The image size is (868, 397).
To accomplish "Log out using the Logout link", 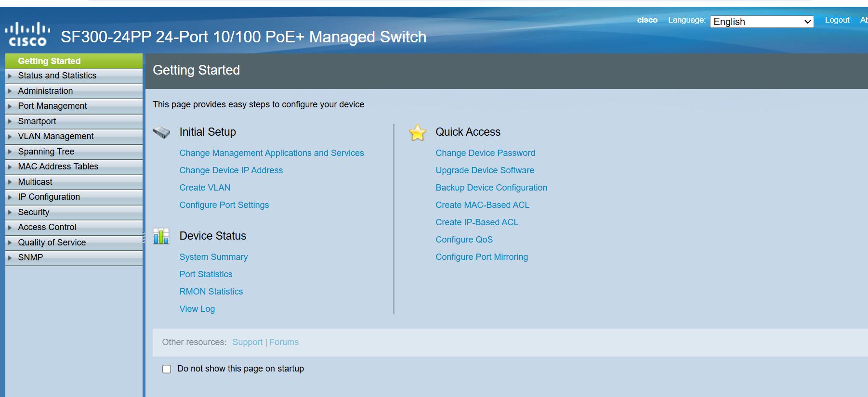I will (x=837, y=20).
